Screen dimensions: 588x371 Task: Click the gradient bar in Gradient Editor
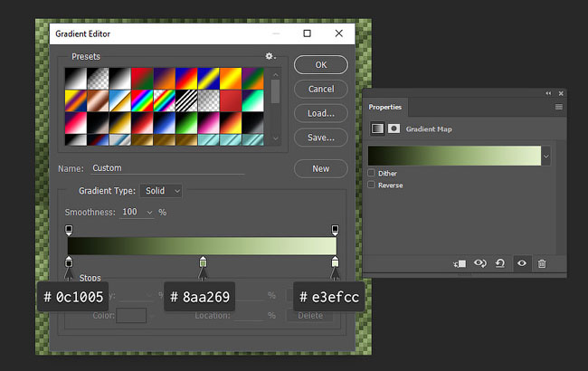202,246
